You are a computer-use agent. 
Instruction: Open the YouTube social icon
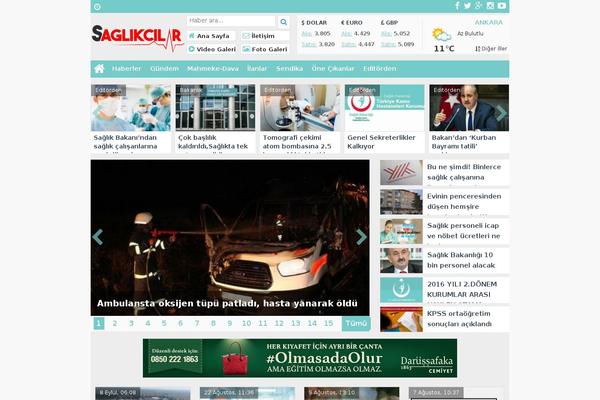click(x=502, y=6)
